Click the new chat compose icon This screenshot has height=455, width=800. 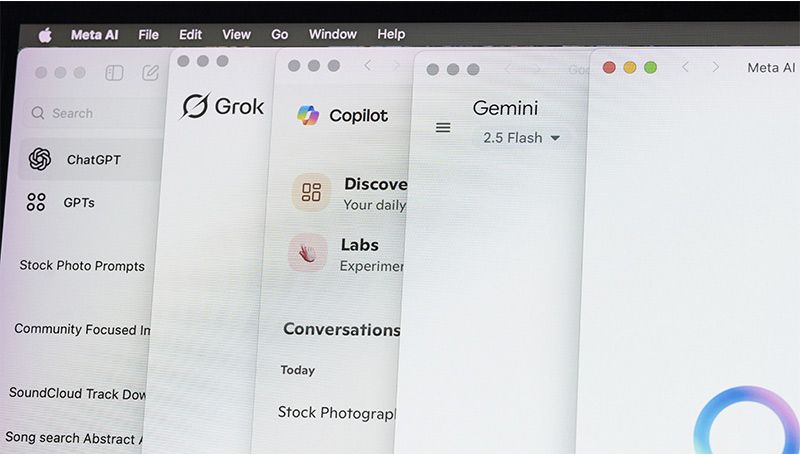151,73
